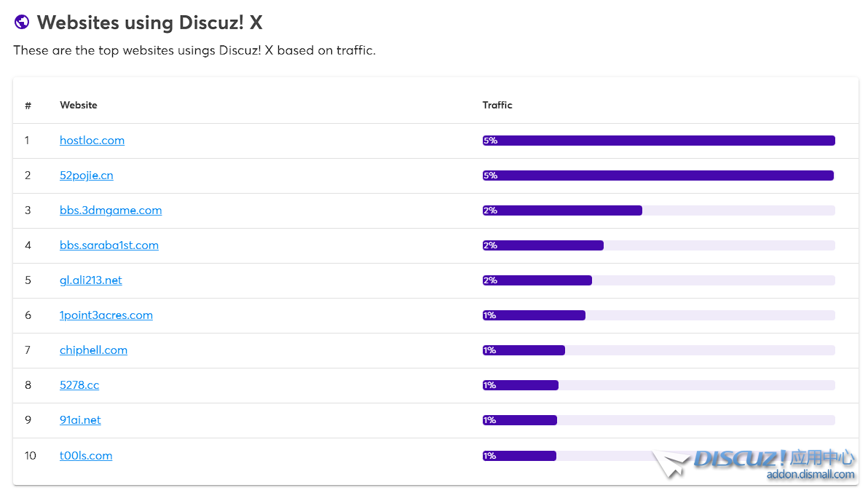
Task: Click the Discuz paper plane logo icon
Action: click(x=671, y=463)
